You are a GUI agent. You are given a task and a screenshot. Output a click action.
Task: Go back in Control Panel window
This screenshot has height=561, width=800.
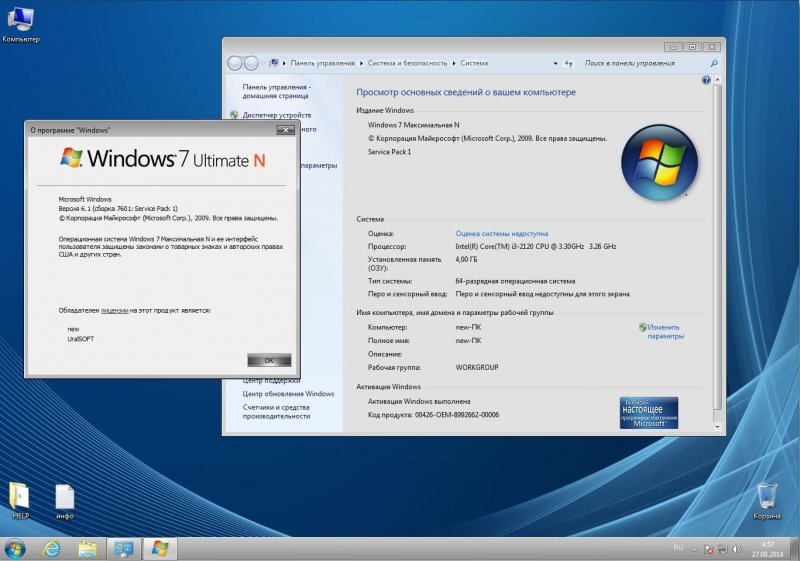pos(235,63)
